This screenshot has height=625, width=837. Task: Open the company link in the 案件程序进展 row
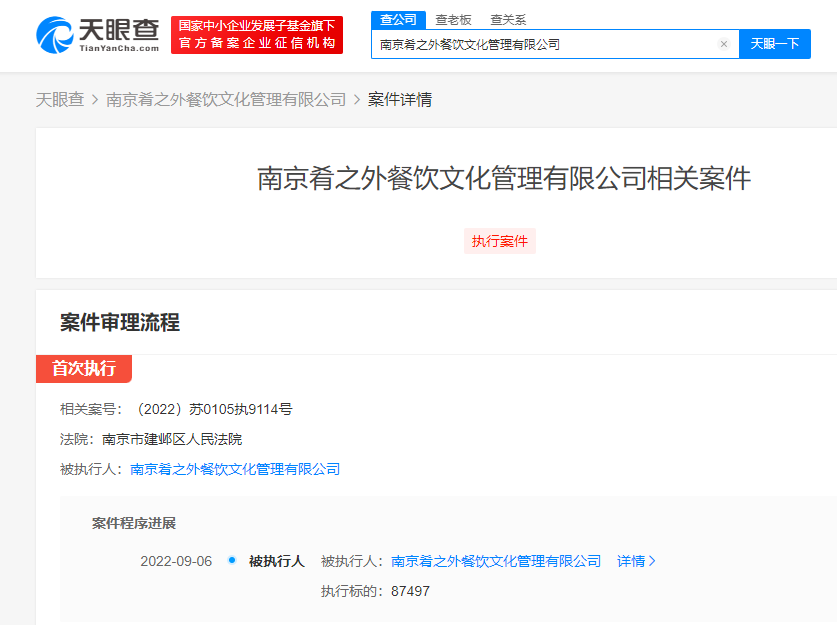[496, 561]
